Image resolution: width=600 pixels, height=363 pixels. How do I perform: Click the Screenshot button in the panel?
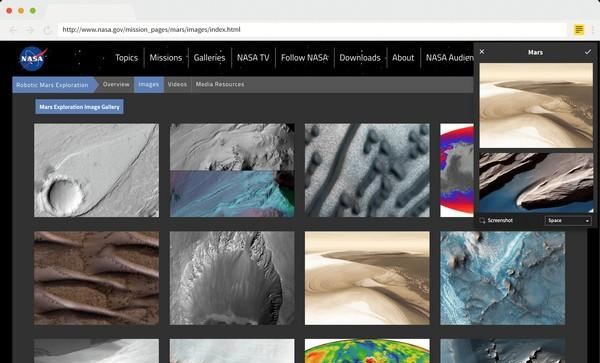(x=496, y=220)
